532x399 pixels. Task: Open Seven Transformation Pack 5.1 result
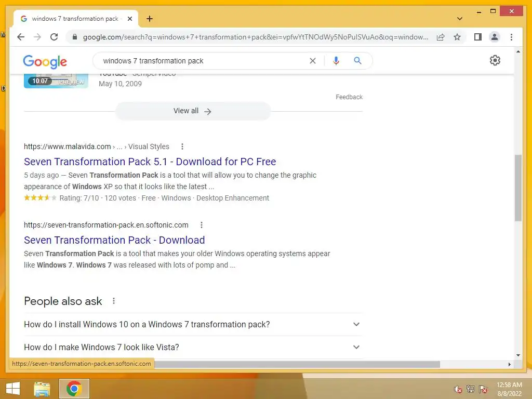pos(150,162)
